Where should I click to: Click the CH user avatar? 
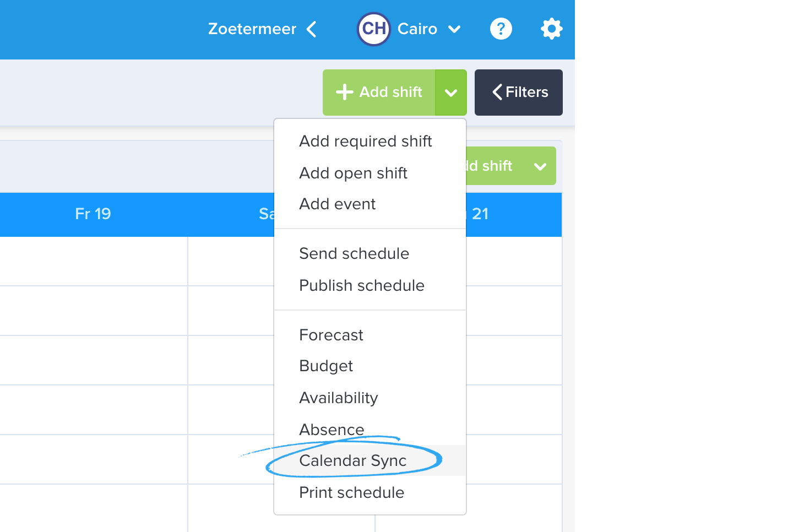[374, 29]
